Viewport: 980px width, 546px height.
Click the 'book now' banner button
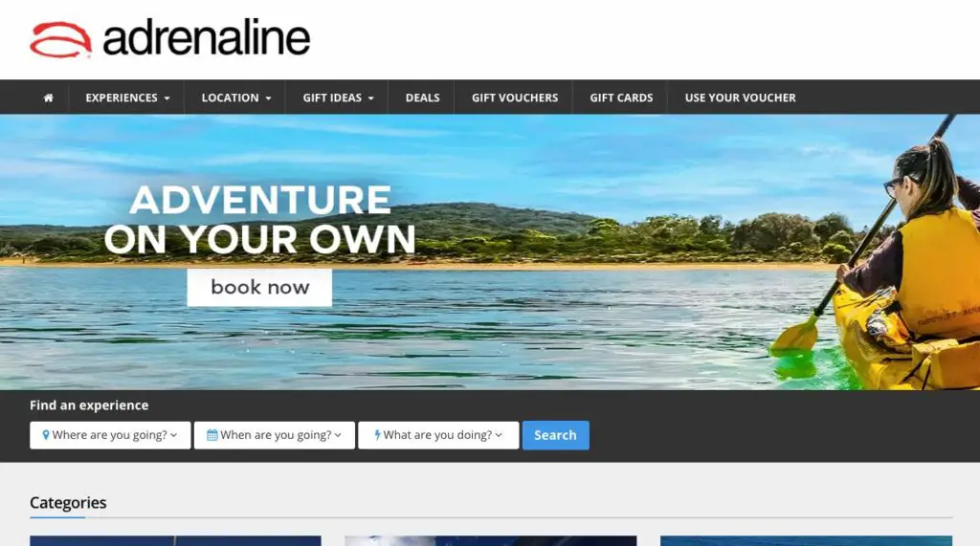(259, 288)
